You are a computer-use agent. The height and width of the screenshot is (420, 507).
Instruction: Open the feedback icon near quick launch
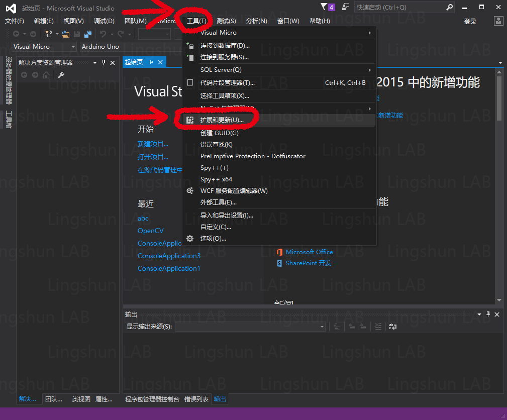click(346, 7)
